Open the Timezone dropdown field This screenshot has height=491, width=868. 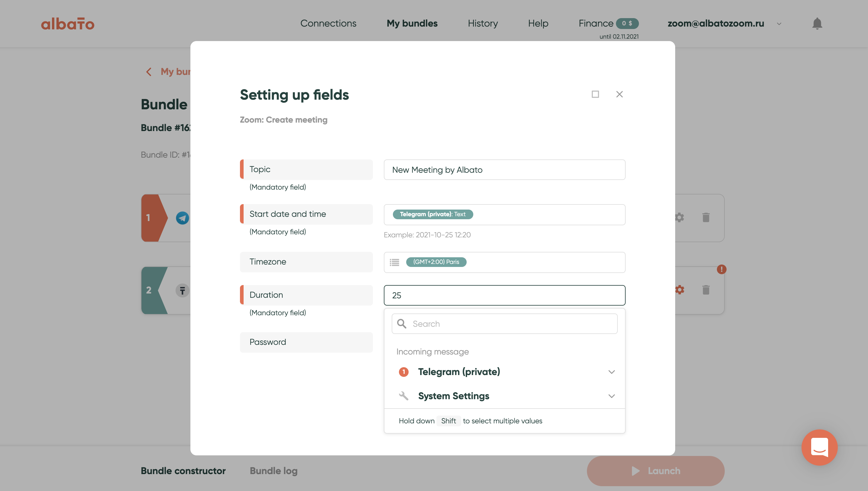click(x=504, y=262)
